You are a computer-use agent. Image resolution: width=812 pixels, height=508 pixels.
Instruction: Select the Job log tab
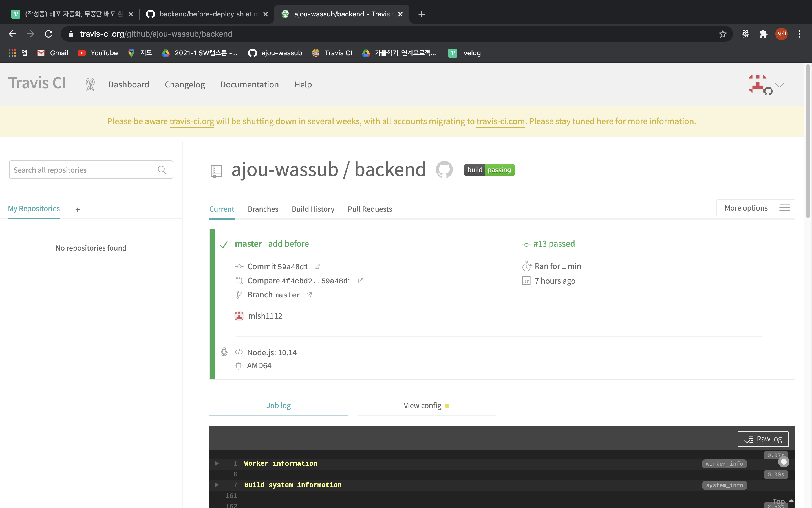(279, 406)
